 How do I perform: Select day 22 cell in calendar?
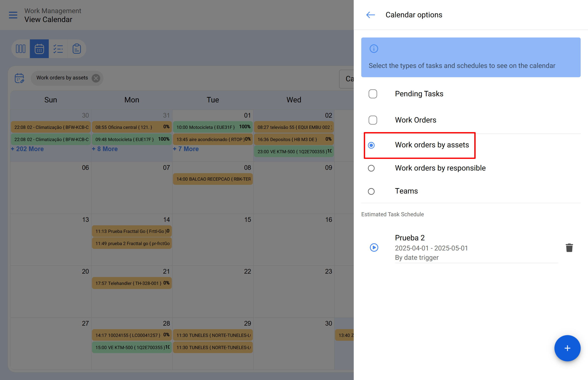pos(213,292)
